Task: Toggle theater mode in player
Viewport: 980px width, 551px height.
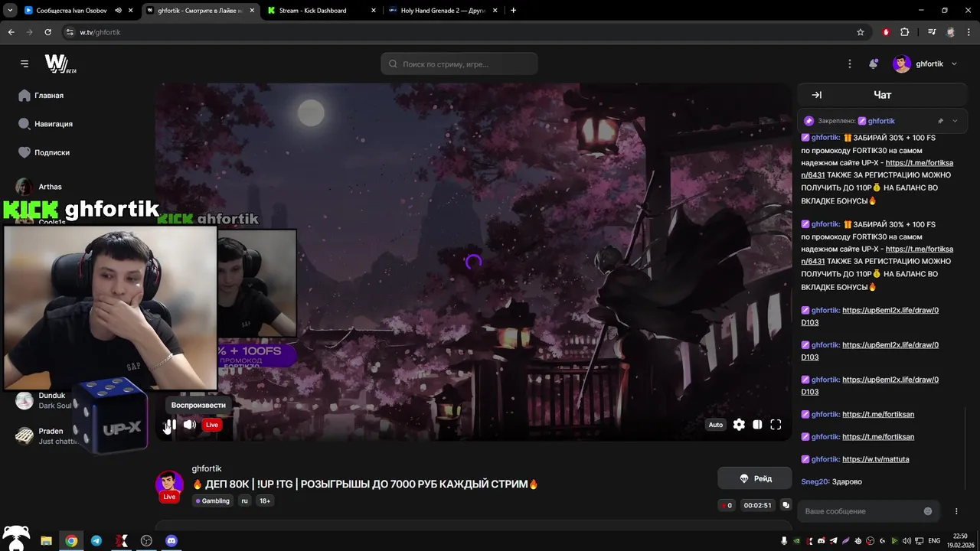Action: [757, 425]
